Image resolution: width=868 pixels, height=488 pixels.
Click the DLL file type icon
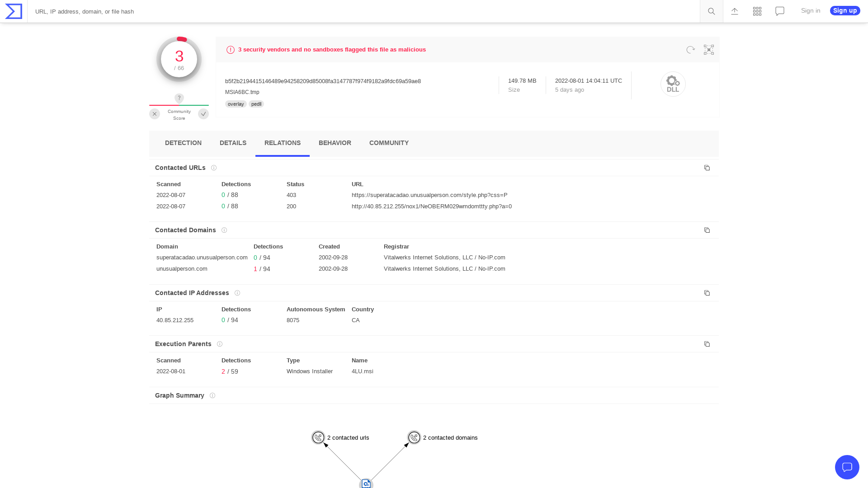tap(673, 84)
